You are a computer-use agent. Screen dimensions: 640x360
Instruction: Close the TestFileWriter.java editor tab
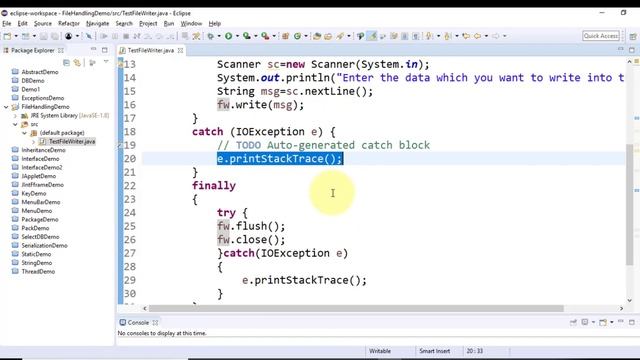click(180, 50)
